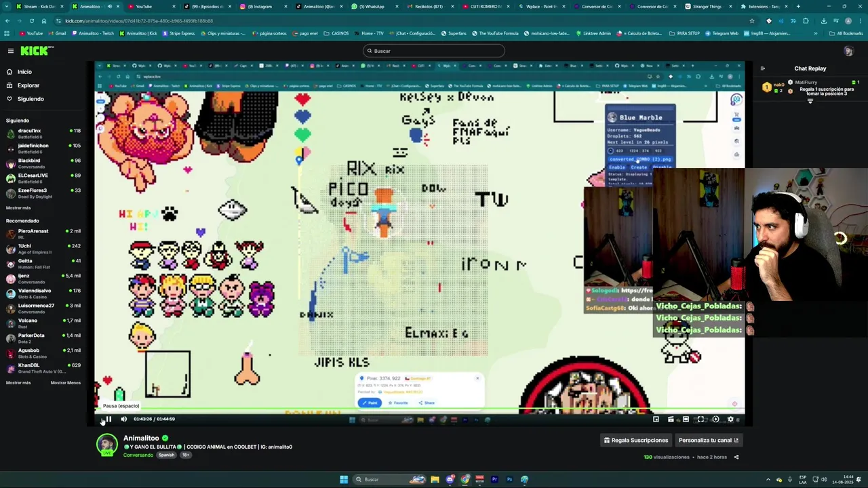
Task: Open All Bookmarks folder
Action: (846, 33)
